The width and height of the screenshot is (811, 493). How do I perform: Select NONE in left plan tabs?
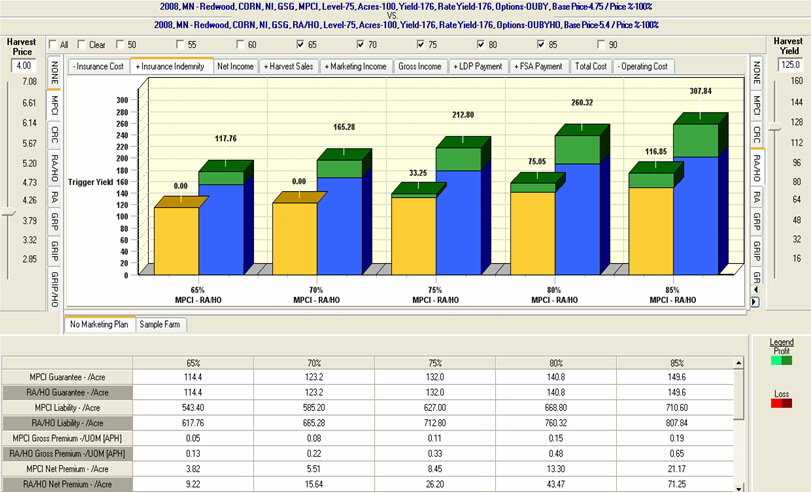pyautogui.click(x=54, y=73)
